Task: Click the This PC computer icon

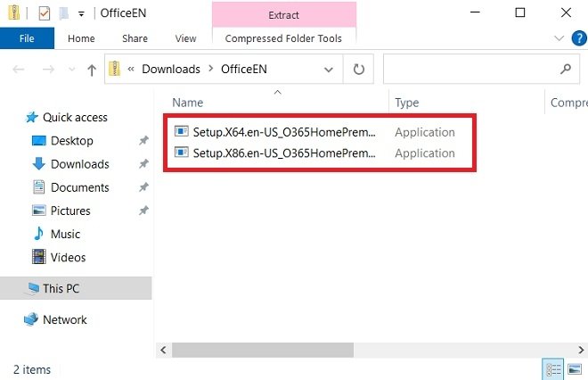Action: click(x=33, y=288)
